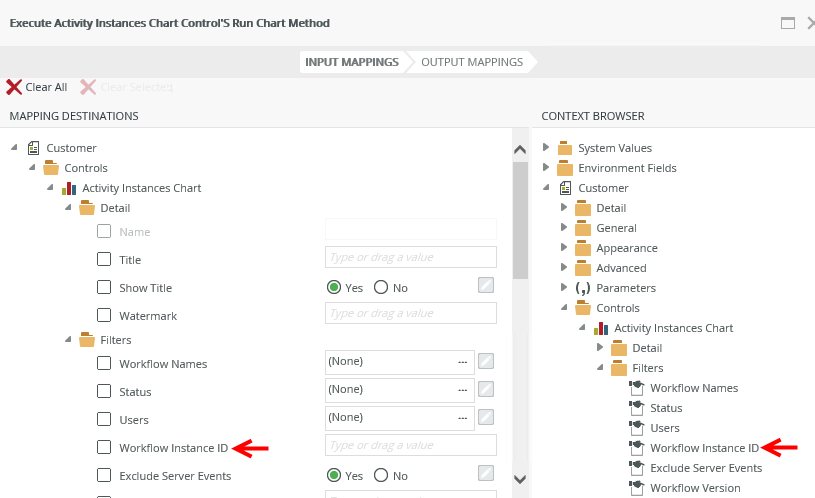Click the Customer form icon in Mapping Destinations
Screen dimensions: 815x498
[x=34, y=148]
